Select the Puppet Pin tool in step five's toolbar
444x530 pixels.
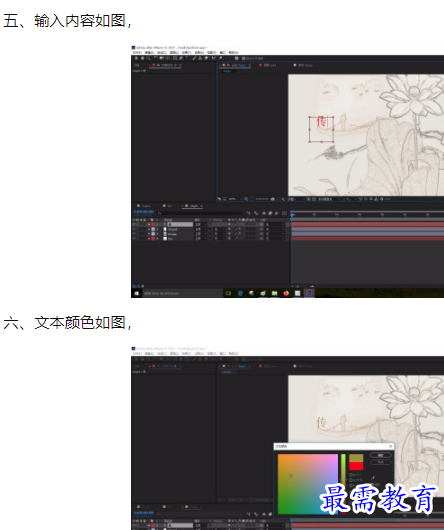click(221, 58)
